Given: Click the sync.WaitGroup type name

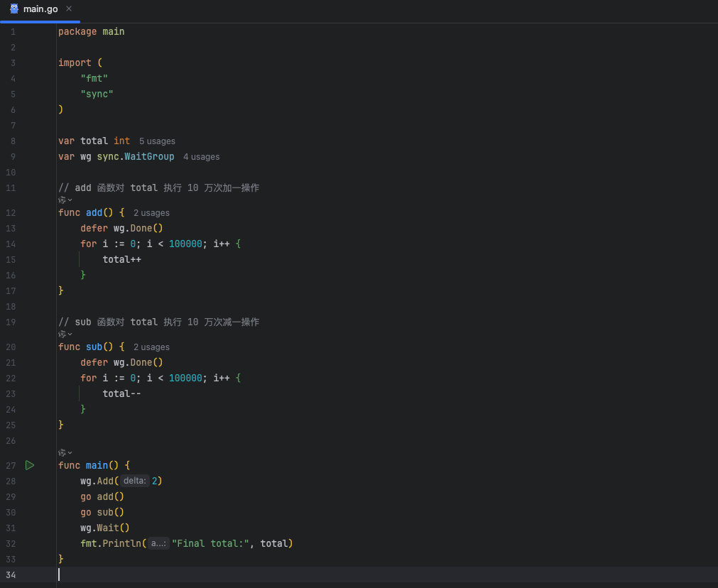Looking at the screenshot, I should click(x=136, y=157).
